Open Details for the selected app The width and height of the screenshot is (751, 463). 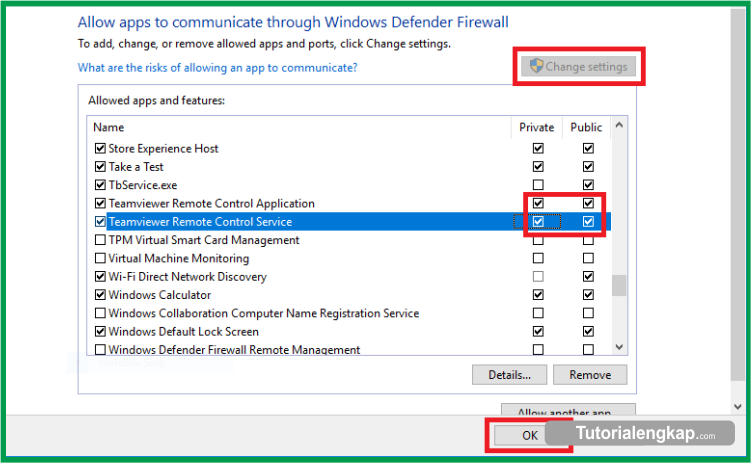tap(509, 375)
